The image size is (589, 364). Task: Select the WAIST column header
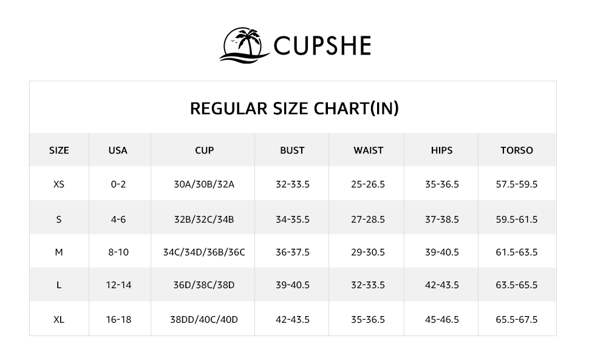tap(368, 150)
